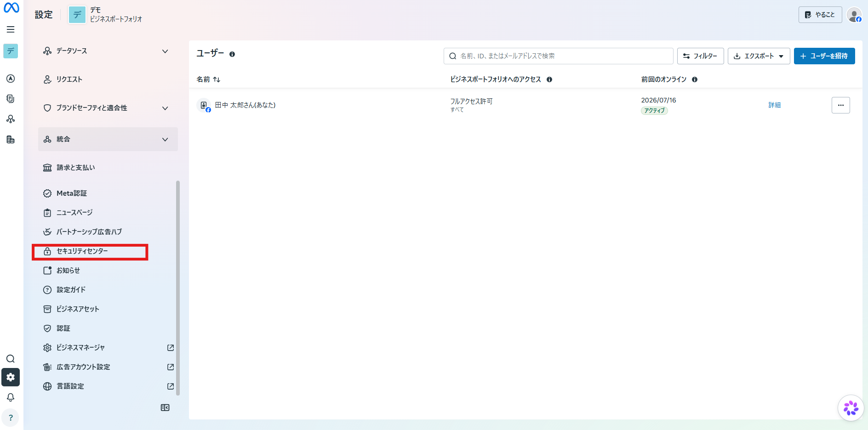Click ビジネスポートフォリオ name in header
The image size is (868, 430).
[116, 19]
